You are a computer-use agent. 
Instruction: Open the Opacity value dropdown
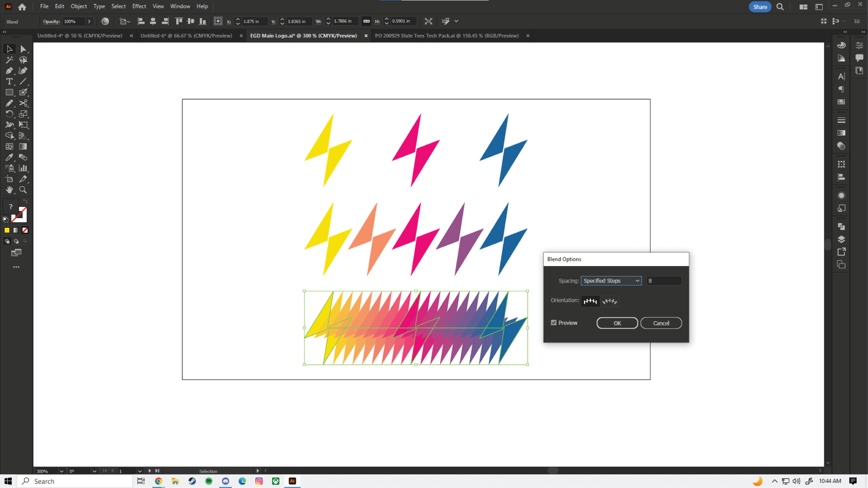pos(89,21)
